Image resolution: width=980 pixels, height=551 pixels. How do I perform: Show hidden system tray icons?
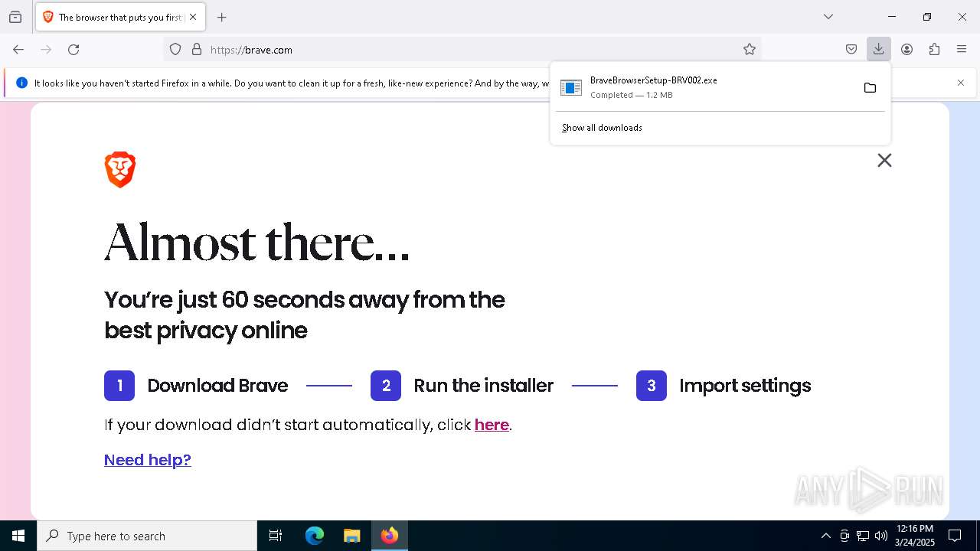[825, 536]
